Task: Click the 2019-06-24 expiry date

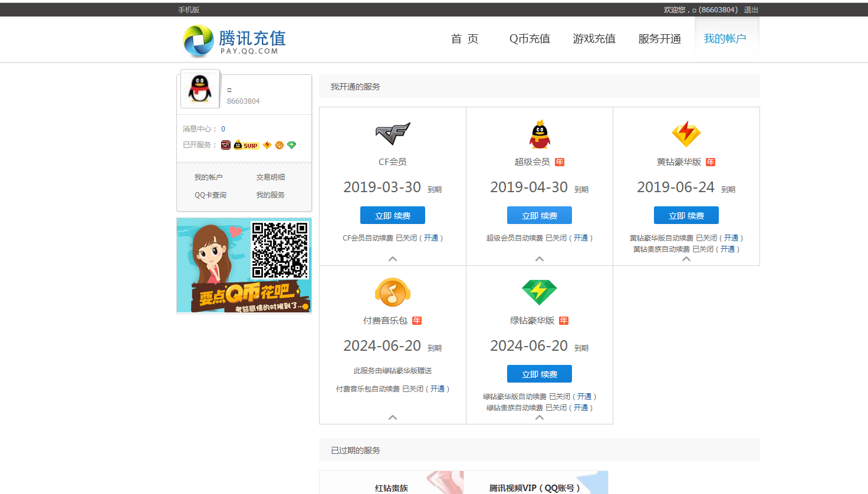Action: click(x=676, y=187)
